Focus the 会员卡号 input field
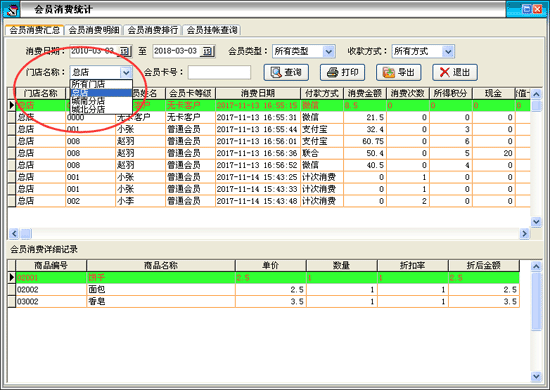 tap(219, 72)
